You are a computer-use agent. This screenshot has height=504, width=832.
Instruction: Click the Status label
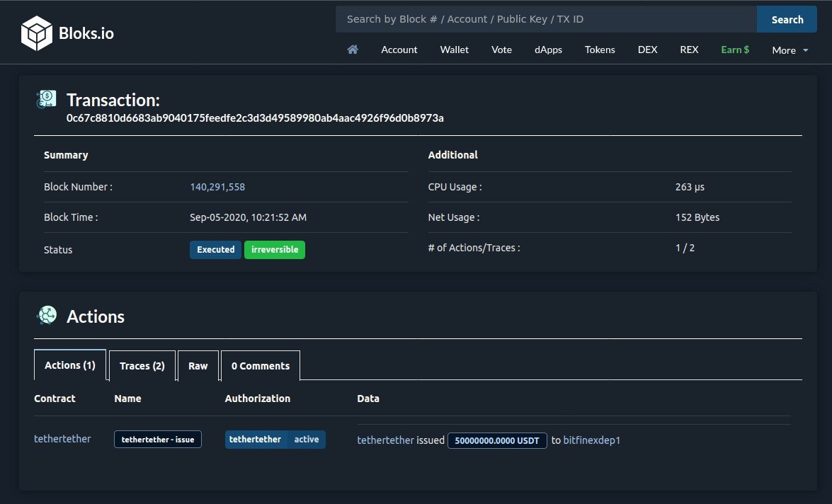click(58, 250)
